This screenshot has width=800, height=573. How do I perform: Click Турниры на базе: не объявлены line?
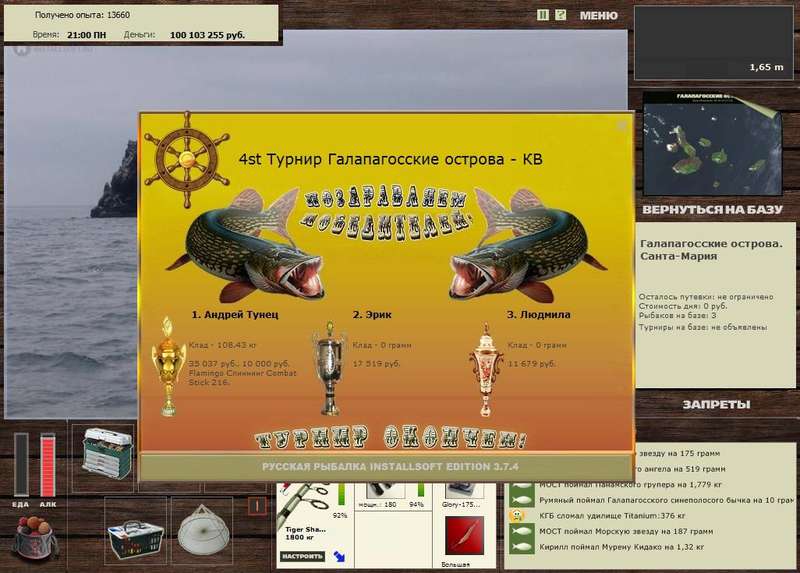[x=703, y=328]
